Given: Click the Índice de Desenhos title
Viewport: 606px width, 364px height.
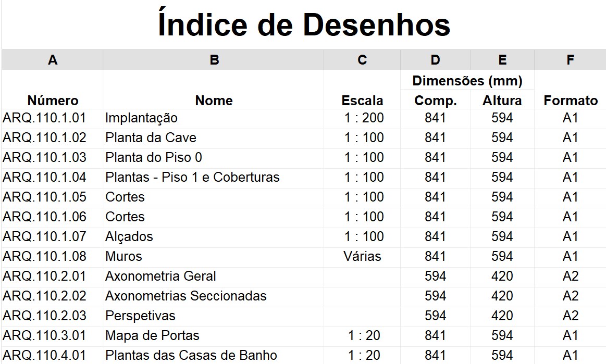Looking at the screenshot, I should 304,24.
